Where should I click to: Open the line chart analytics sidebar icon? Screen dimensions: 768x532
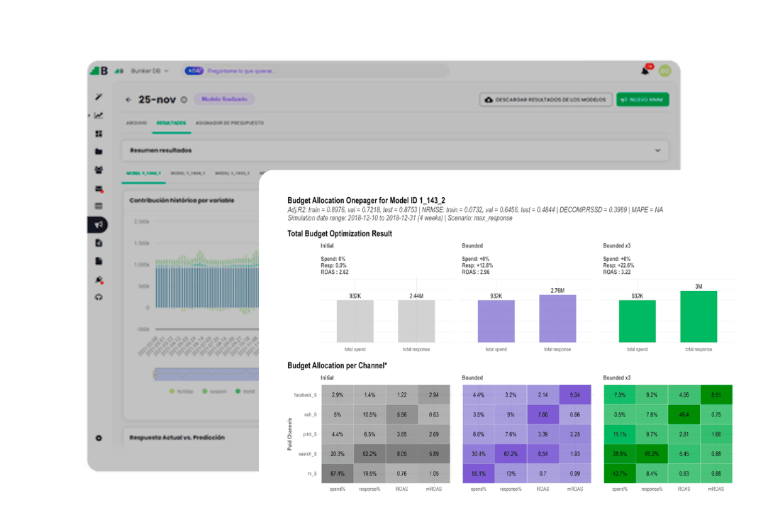coord(99,116)
